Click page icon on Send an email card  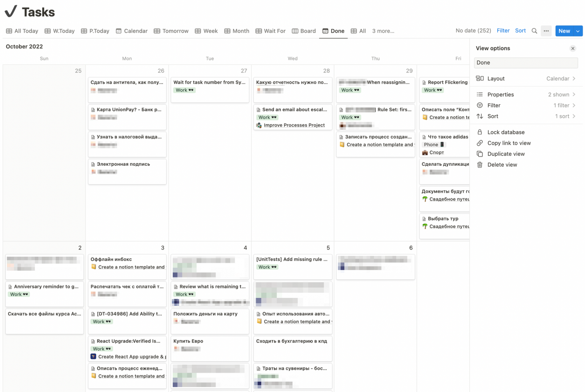click(258, 110)
